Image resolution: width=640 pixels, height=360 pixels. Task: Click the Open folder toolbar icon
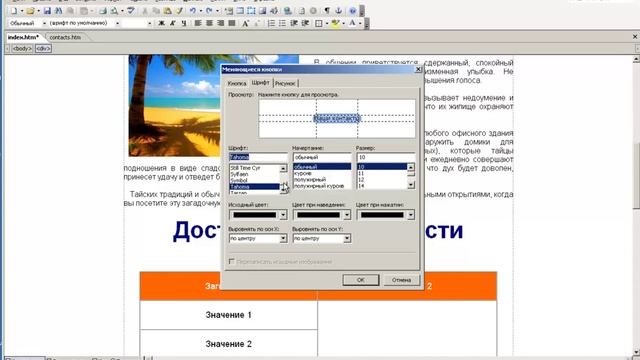click(30, 11)
